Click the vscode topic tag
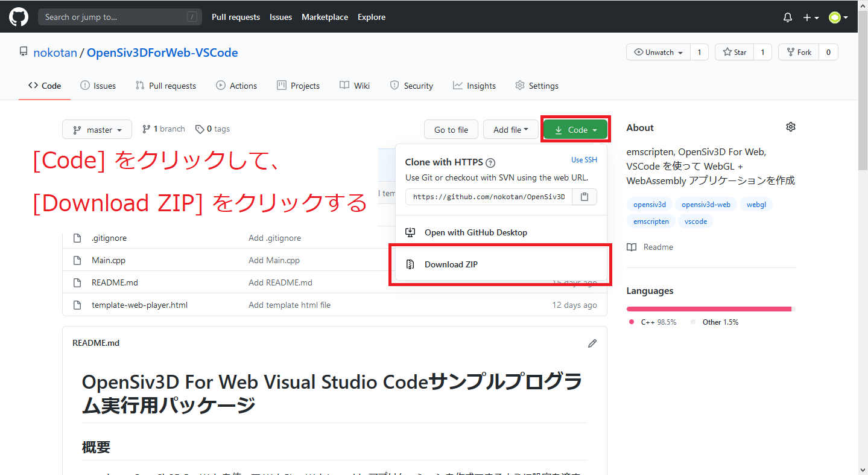Image resolution: width=868 pixels, height=475 pixels. point(696,222)
